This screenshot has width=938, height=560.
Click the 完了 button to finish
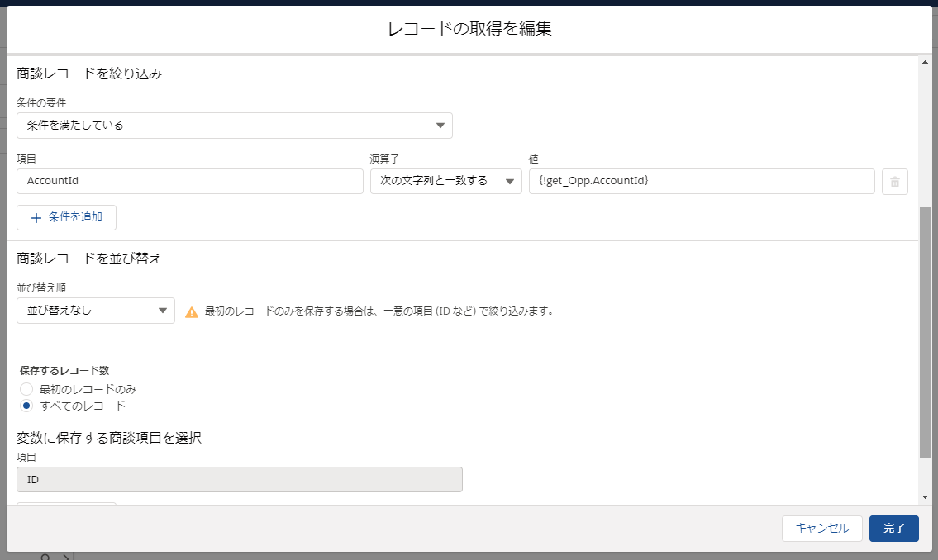click(x=893, y=529)
